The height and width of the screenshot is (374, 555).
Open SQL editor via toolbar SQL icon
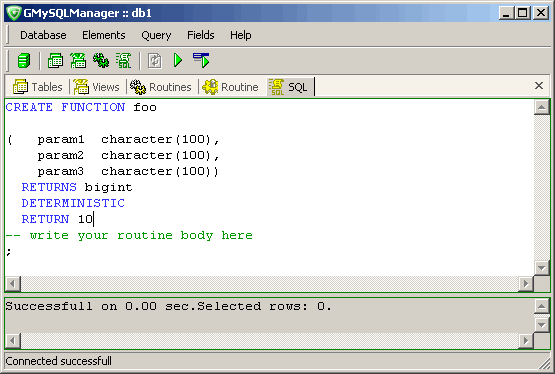[124, 61]
